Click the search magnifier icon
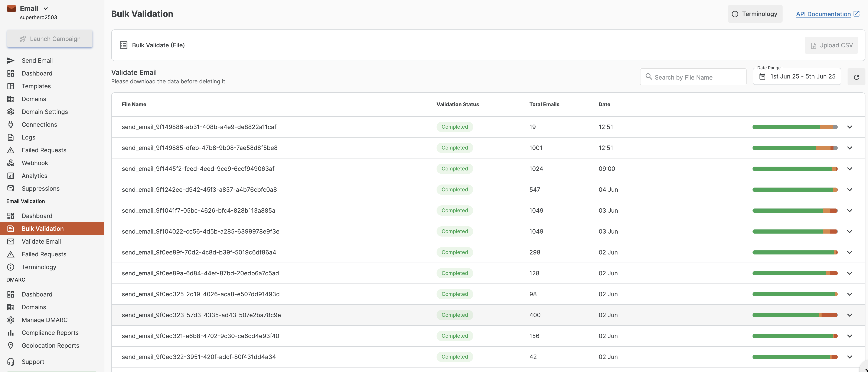Image resolution: width=868 pixels, height=372 pixels. 649,77
